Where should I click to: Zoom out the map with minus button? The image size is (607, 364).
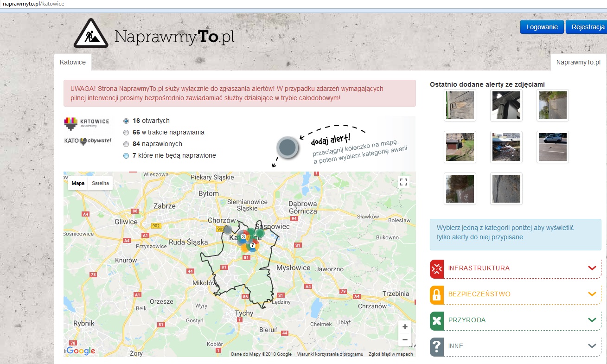[x=405, y=339]
